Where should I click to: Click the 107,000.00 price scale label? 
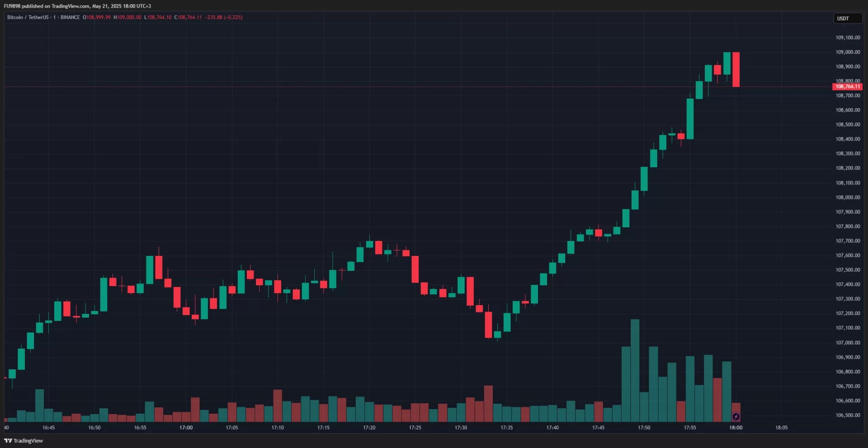click(x=847, y=343)
